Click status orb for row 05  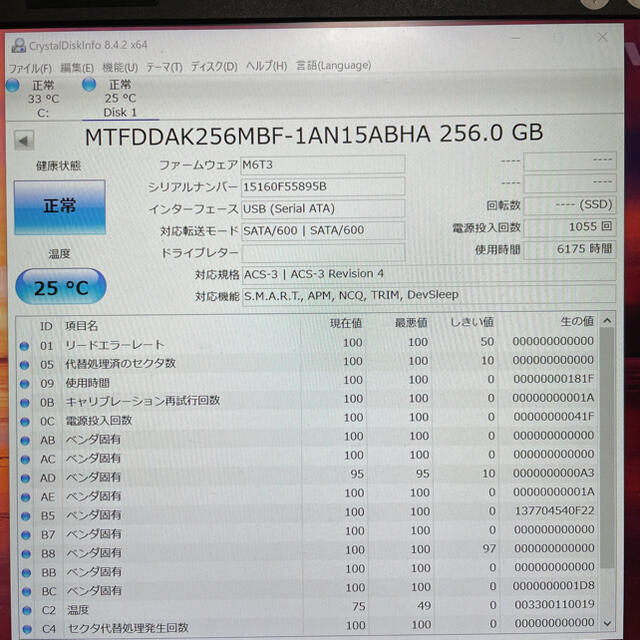[24, 365]
